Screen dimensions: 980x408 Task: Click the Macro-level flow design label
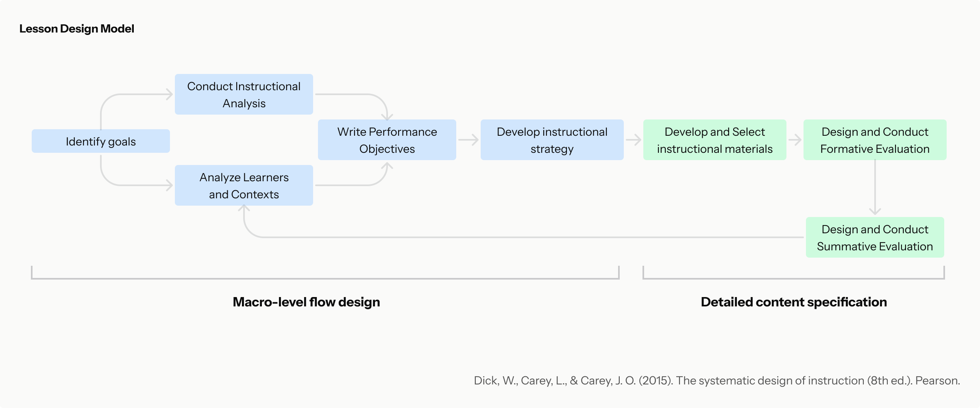(x=306, y=302)
